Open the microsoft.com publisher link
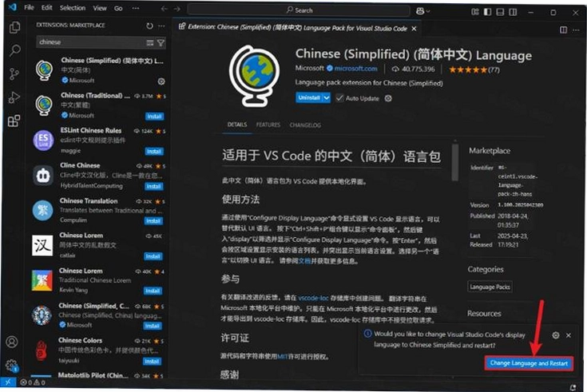587x392 pixels. [x=355, y=69]
